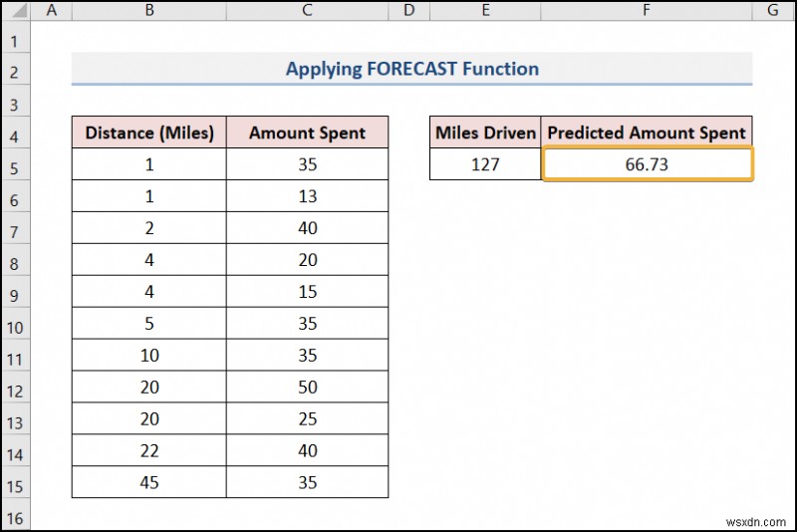Viewport: 797px width, 532px height.
Task: Select amount cell 35 in row 11
Action: point(308,356)
